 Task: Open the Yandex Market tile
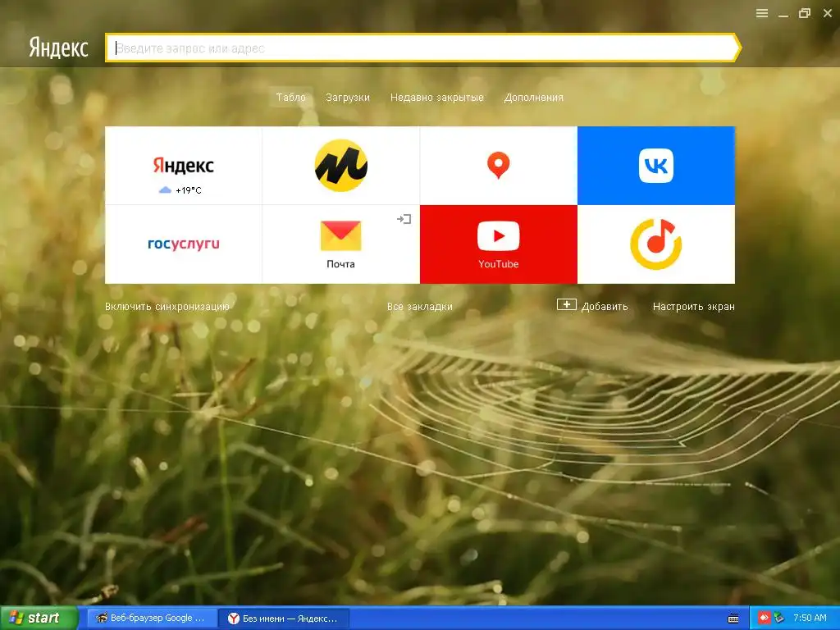click(x=340, y=166)
